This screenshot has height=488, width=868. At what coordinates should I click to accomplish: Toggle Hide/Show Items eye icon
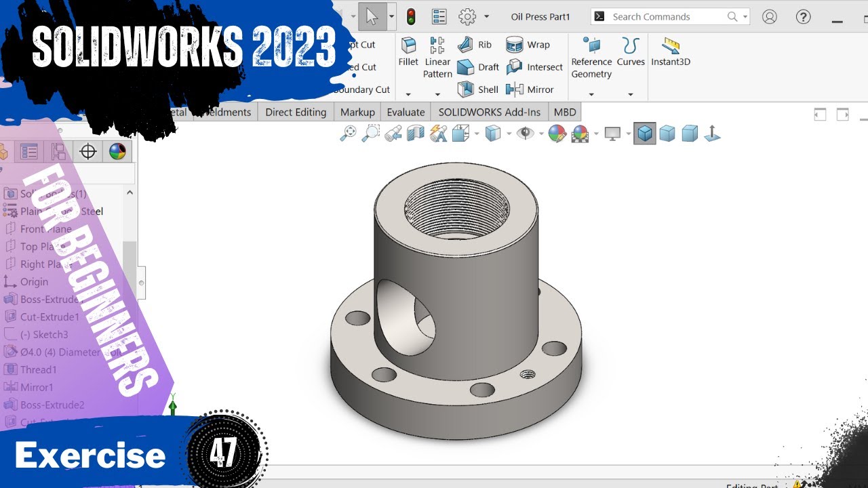tap(525, 134)
